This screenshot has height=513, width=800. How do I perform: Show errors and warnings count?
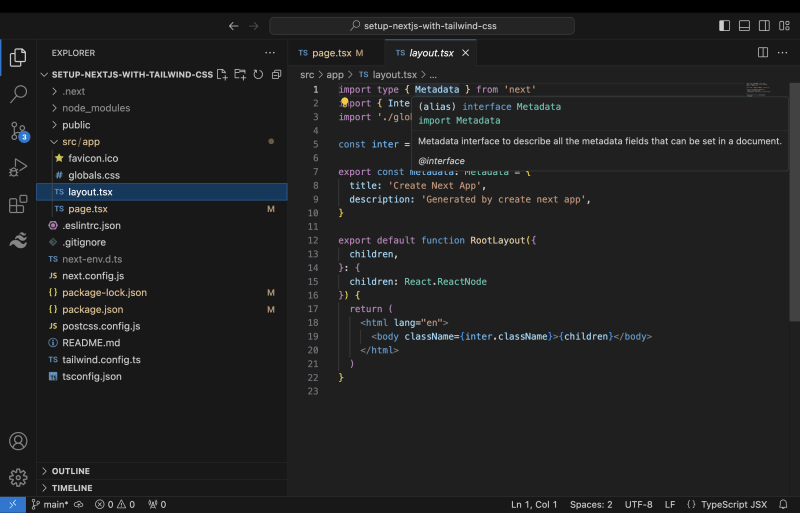[x=115, y=504]
